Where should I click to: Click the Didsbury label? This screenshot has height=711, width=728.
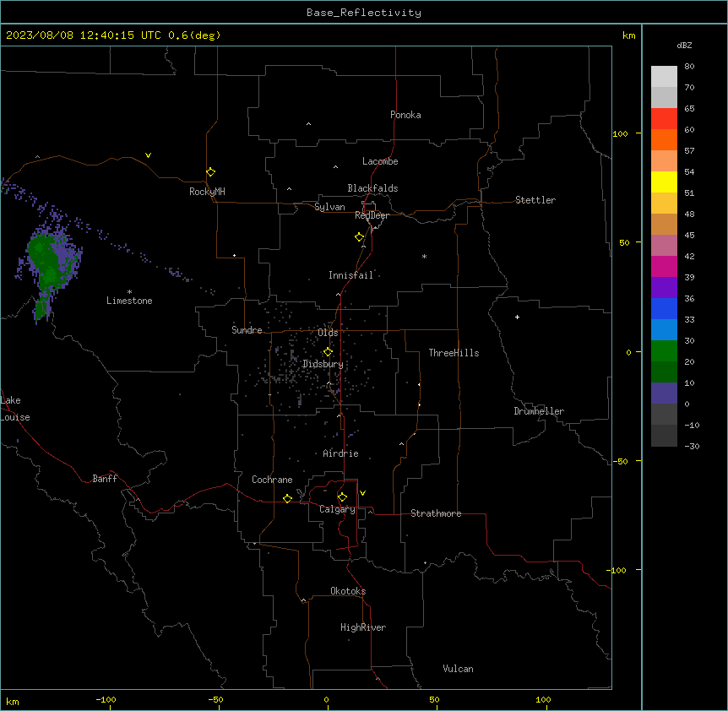point(323,364)
